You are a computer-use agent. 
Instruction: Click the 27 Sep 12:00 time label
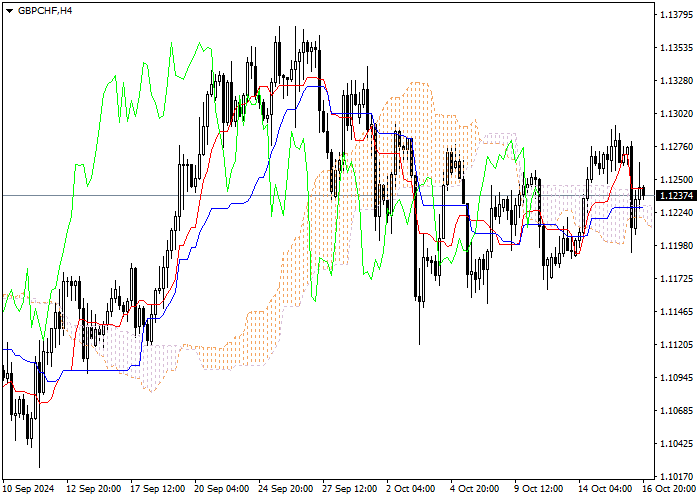(x=350, y=489)
